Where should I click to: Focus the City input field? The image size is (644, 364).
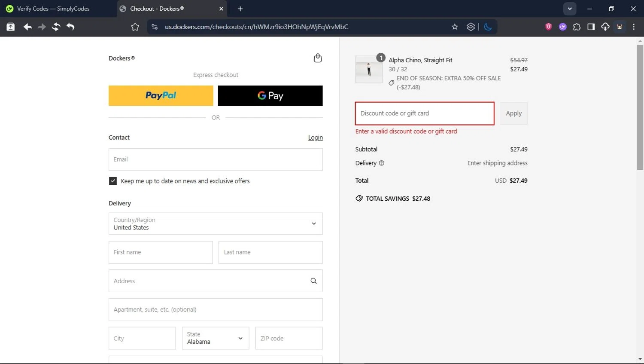tap(142, 338)
